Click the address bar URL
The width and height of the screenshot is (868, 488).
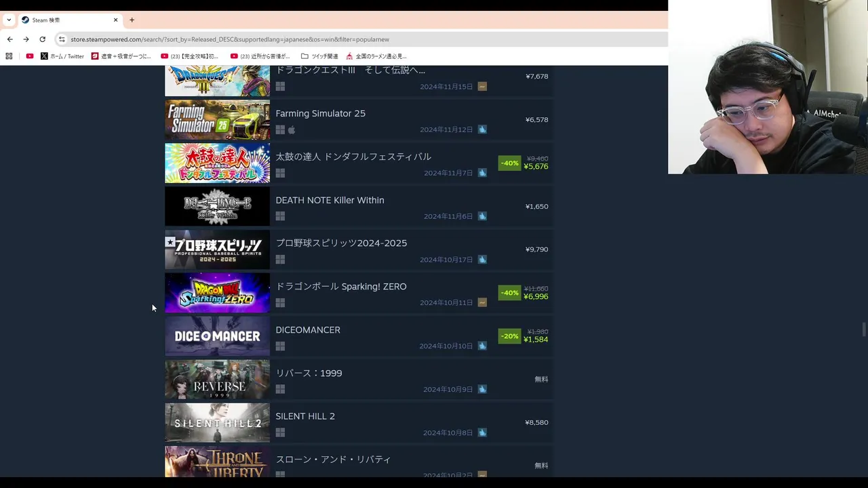(230, 39)
